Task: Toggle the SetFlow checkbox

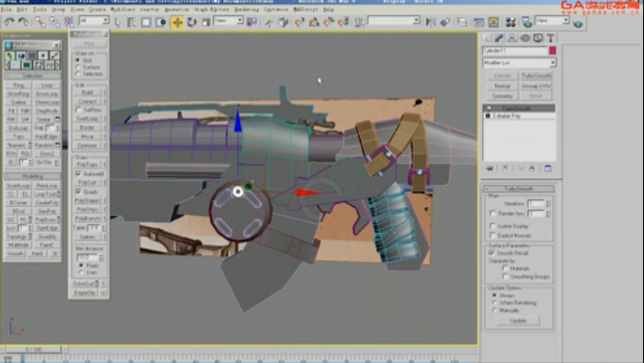Action: tap(78, 110)
